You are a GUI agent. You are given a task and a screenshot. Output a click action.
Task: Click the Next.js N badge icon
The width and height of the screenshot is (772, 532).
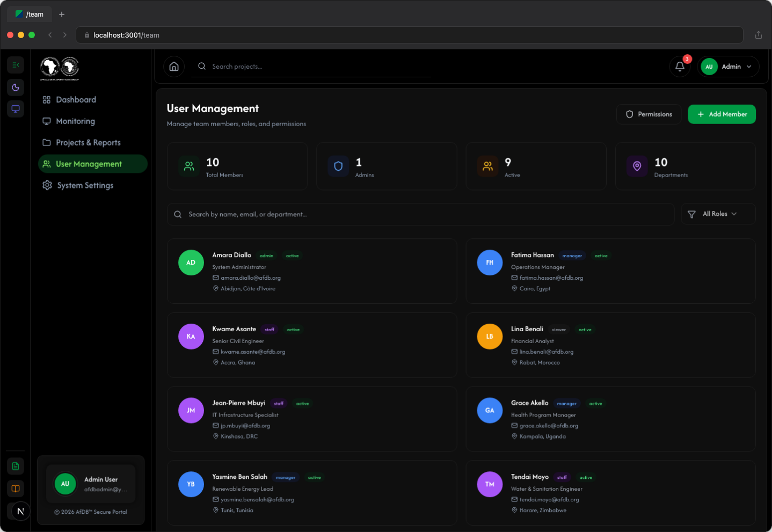coord(21,511)
